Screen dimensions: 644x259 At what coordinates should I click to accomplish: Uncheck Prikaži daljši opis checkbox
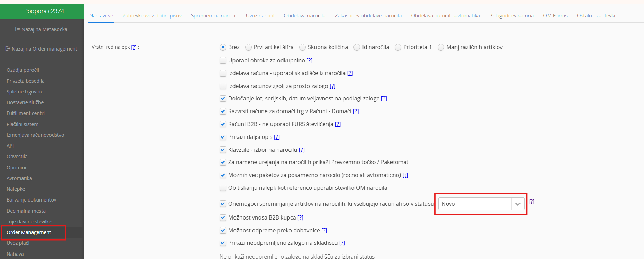(223, 137)
